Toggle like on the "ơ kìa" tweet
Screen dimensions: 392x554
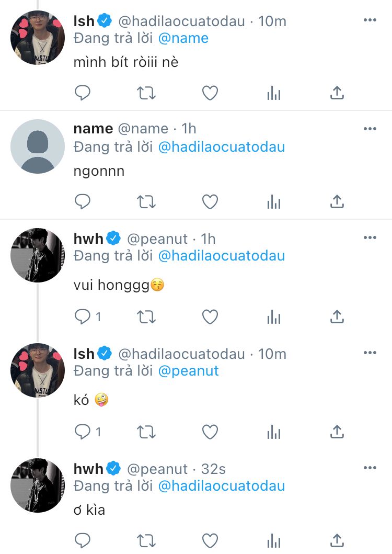pos(210,540)
